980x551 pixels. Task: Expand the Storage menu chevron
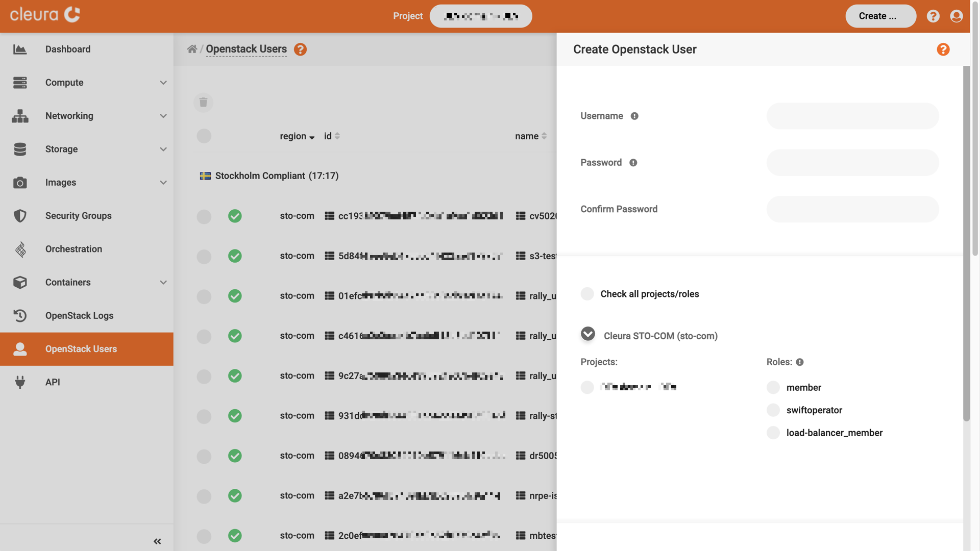click(x=163, y=149)
